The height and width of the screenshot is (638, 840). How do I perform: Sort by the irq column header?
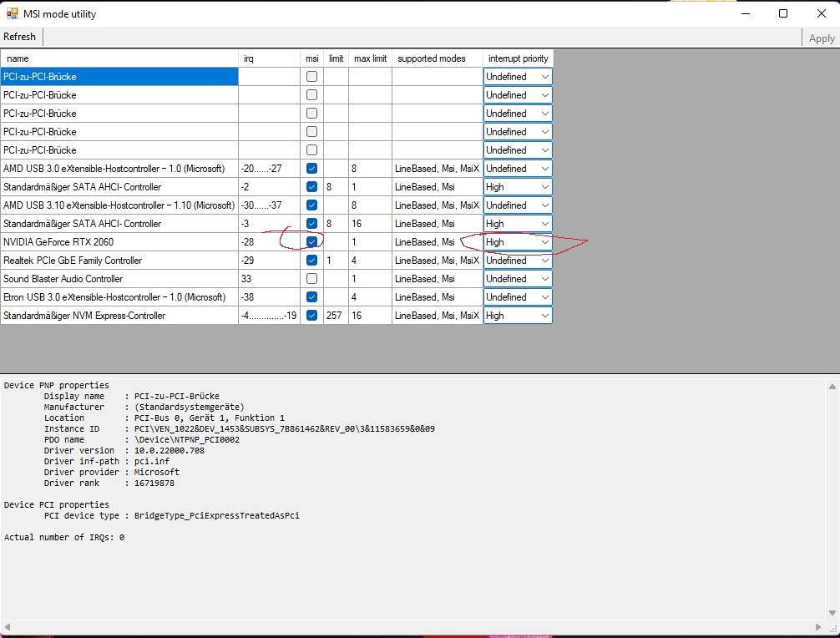[x=270, y=58]
